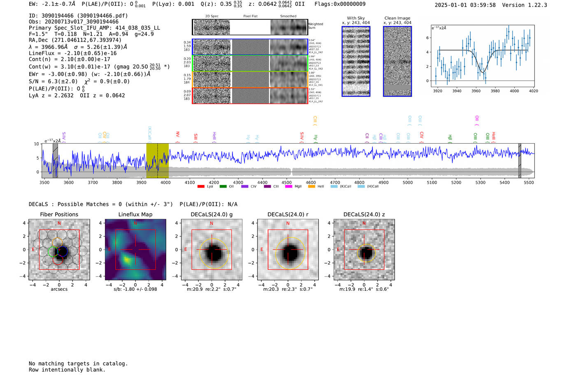Select the Lineflux Map panel
The width and height of the screenshot is (576, 392).
coord(135,250)
